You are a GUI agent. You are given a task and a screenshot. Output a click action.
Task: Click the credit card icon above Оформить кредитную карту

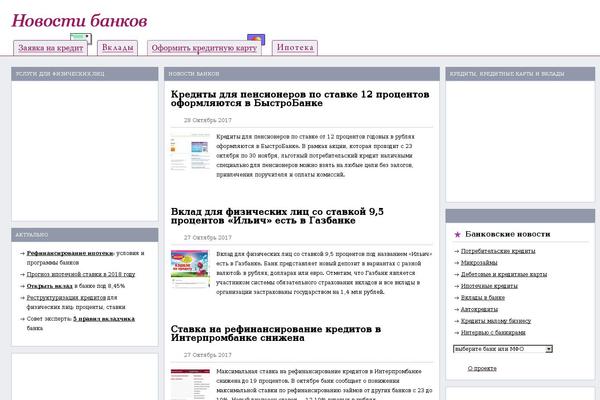tap(256, 39)
